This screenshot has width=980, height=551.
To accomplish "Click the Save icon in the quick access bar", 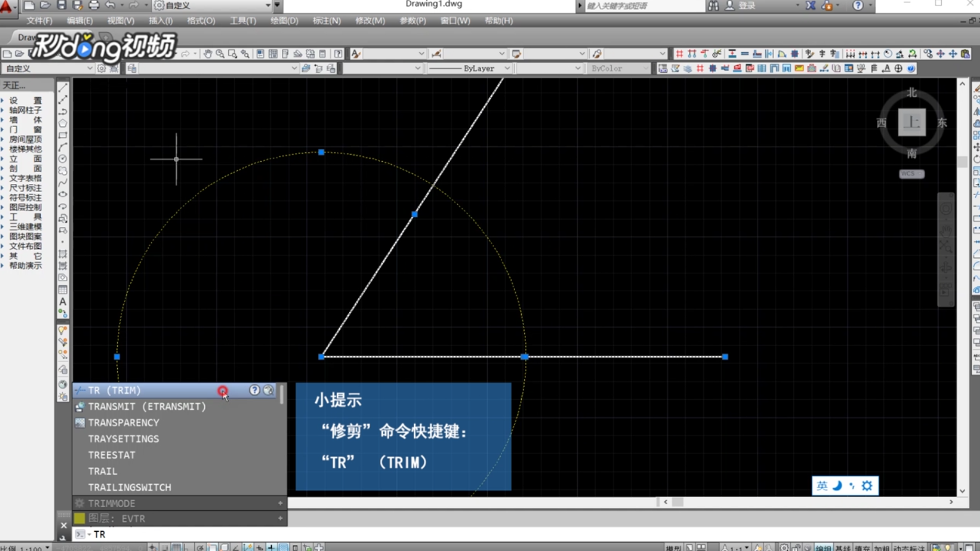I will tap(61, 6).
